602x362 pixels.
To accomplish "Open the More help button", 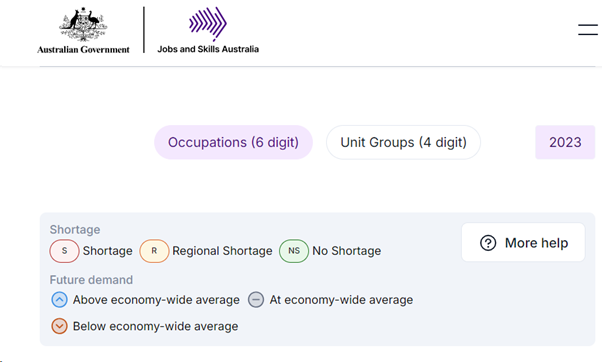I will pyautogui.click(x=523, y=242).
